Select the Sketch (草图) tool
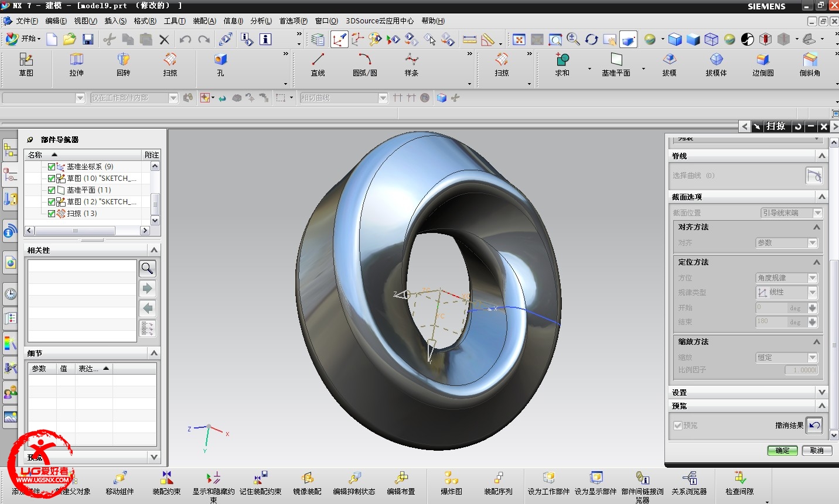839x504 pixels. (26, 64)
